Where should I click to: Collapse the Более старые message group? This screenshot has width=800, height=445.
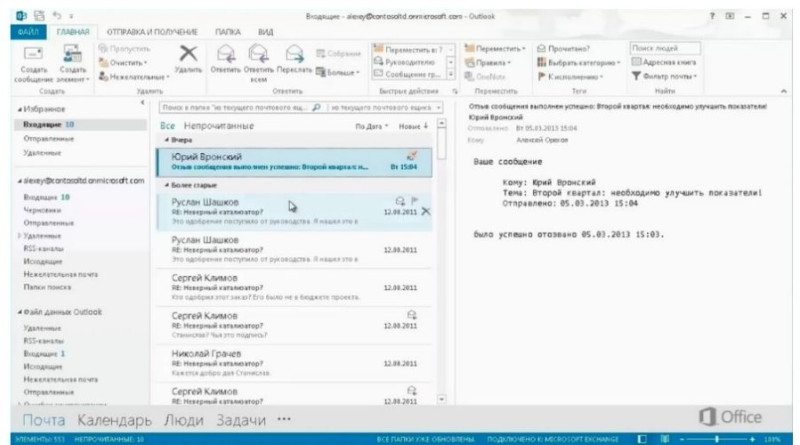click(166, 185)
